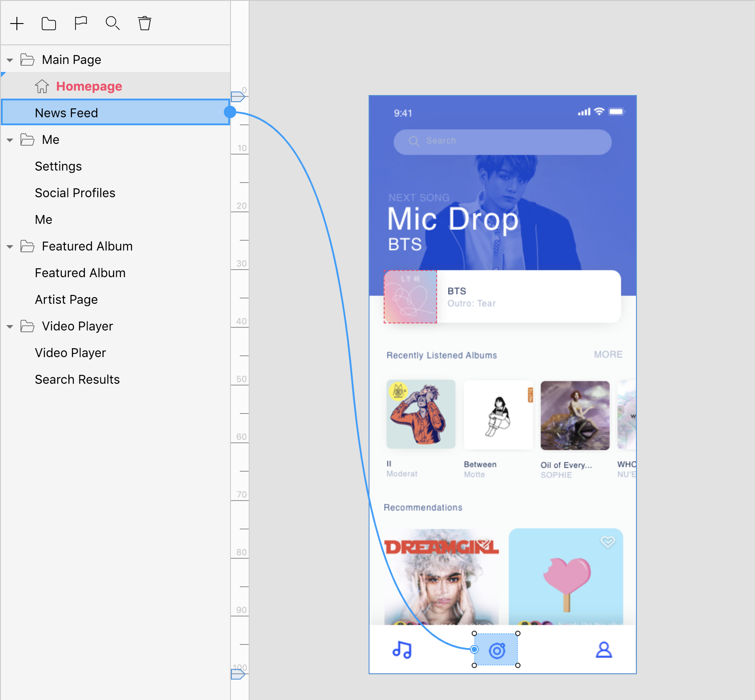Open the Settings page
This screenshot has width=755, height=700.
[115, 166]
